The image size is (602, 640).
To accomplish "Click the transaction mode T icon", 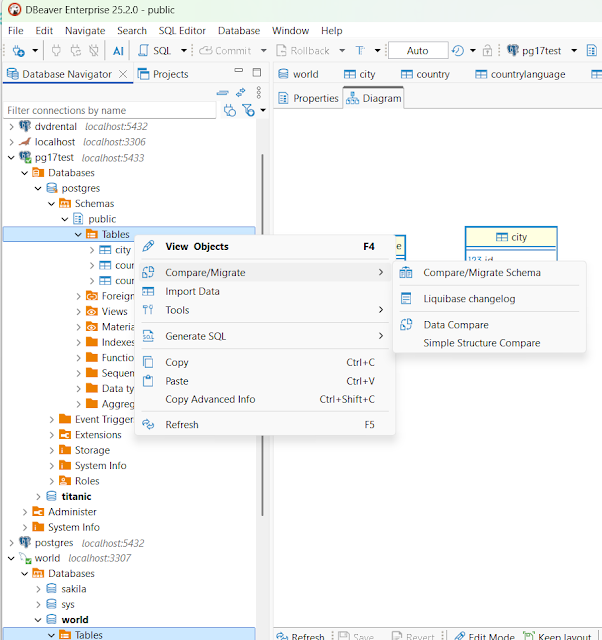I will click(360, 51).
